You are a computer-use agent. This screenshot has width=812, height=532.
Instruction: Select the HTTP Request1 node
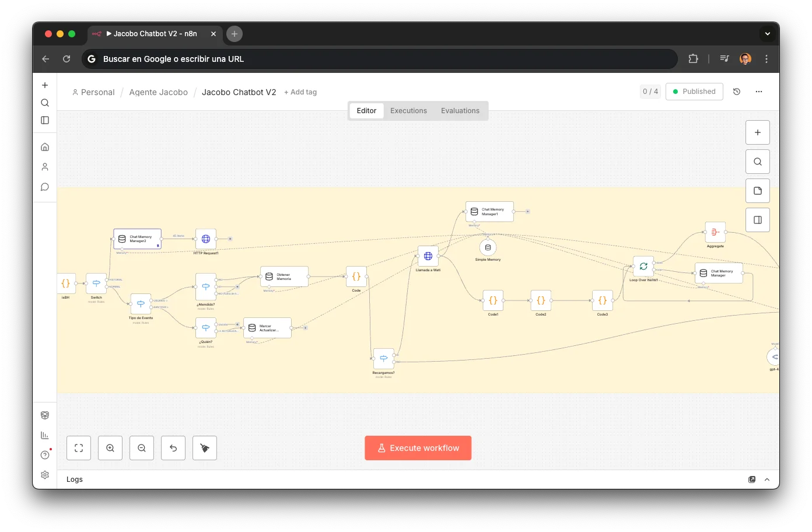[x=205, y=239]
